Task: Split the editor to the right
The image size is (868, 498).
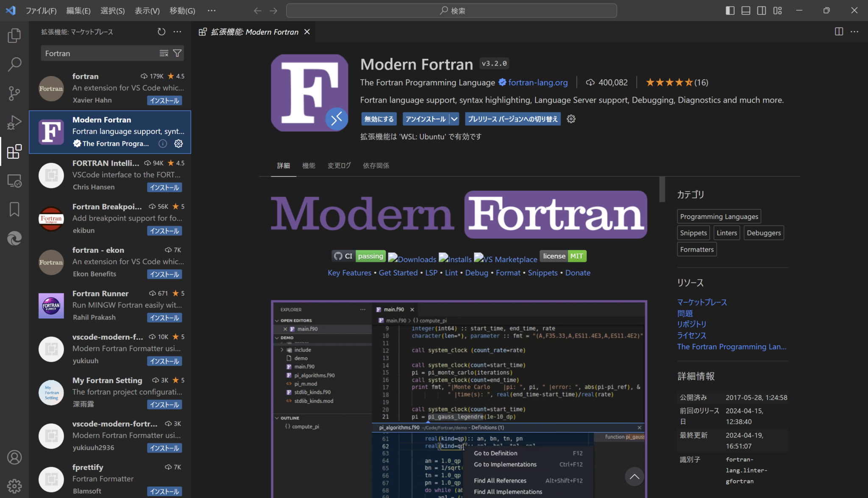Action: (x=839, y=31)
